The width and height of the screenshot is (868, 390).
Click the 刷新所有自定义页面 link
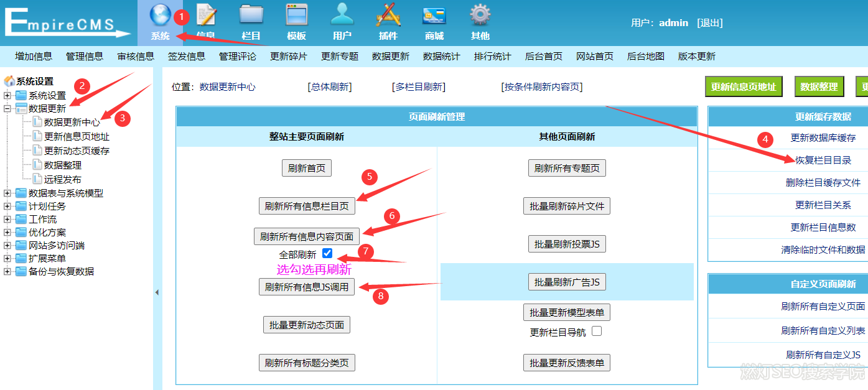pos(823,306)
